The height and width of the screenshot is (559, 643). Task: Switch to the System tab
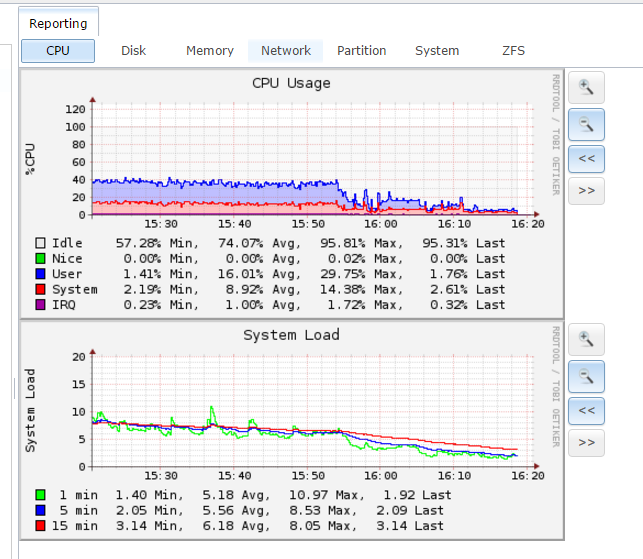pos(437,50)
